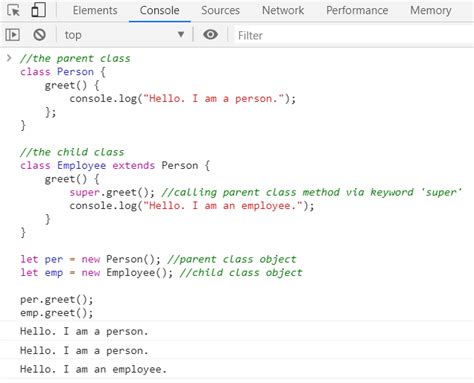Viewport: 474px width, 383px height.
Task: Switch to the Performance tab
Action: [357, 10]
